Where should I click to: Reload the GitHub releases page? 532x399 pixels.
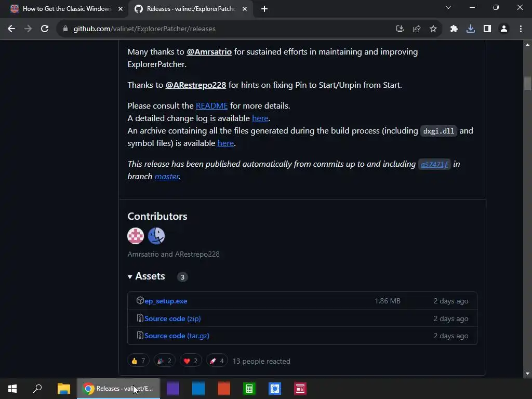(45, 29)
